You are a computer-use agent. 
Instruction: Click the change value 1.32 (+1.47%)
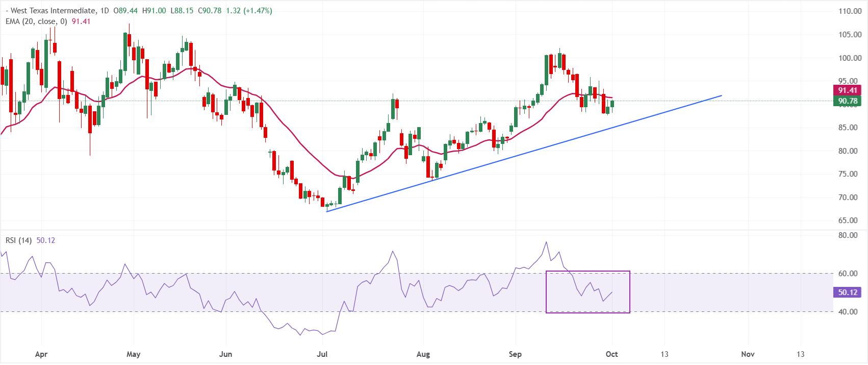point(249,11)
